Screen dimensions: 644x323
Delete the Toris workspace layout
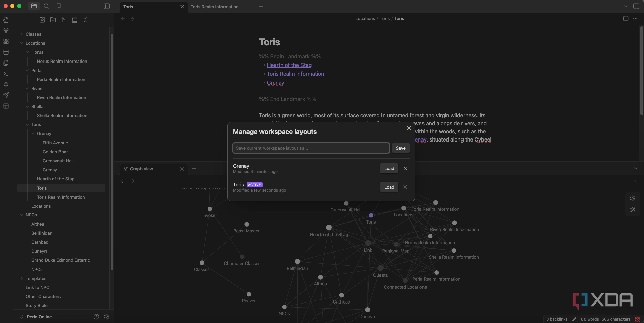click(x=405, y=187)
